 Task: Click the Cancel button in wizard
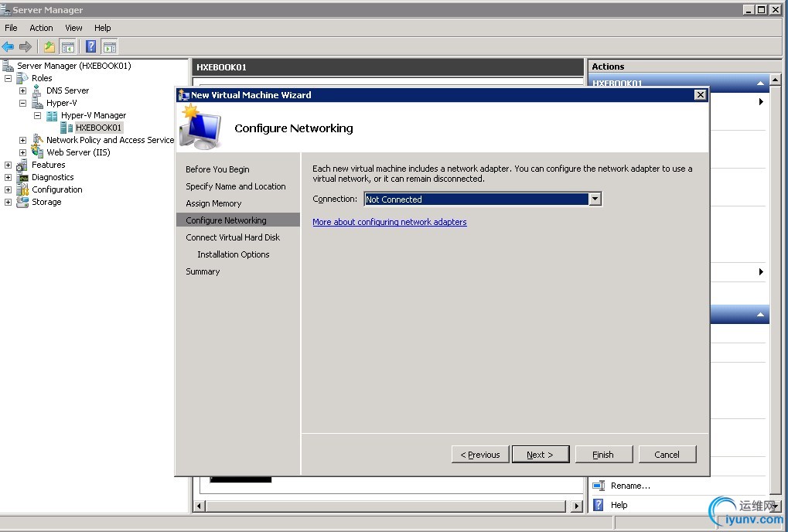coord(667,454)
